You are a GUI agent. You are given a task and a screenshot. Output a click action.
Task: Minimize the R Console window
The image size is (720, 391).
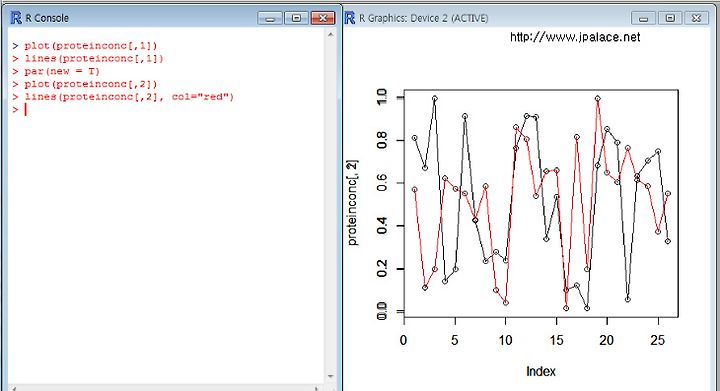point(270,18)
